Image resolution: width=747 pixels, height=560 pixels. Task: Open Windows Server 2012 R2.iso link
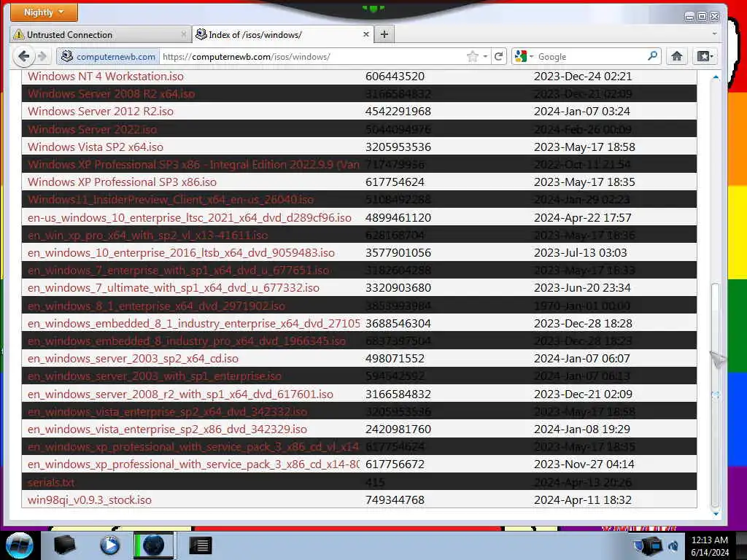pyautogui.click(x=101, y=112)
